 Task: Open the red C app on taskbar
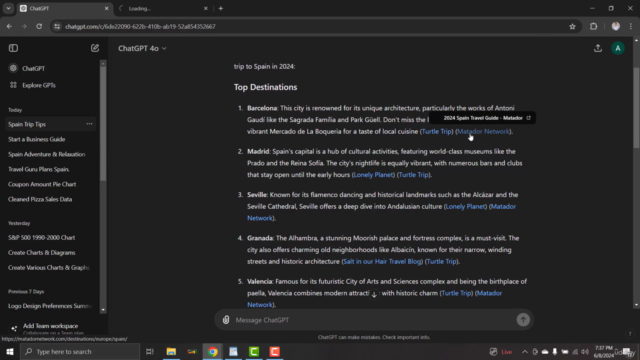pyautogui.click(x=275, y=351)
